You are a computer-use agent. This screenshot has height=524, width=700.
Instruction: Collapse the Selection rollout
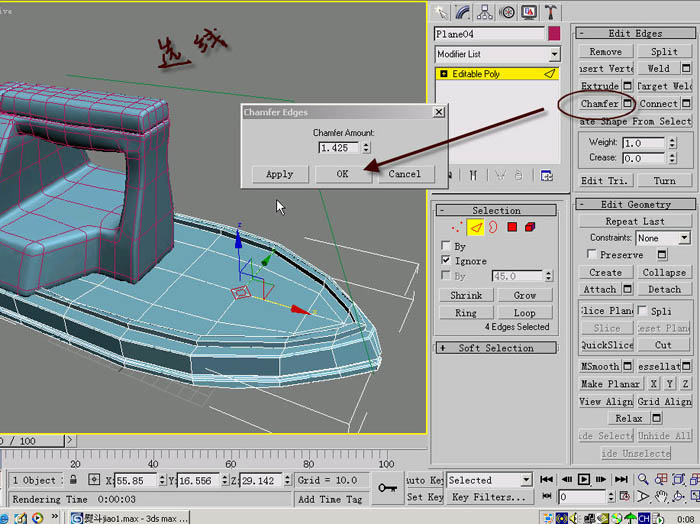click(x=442, y=210)
